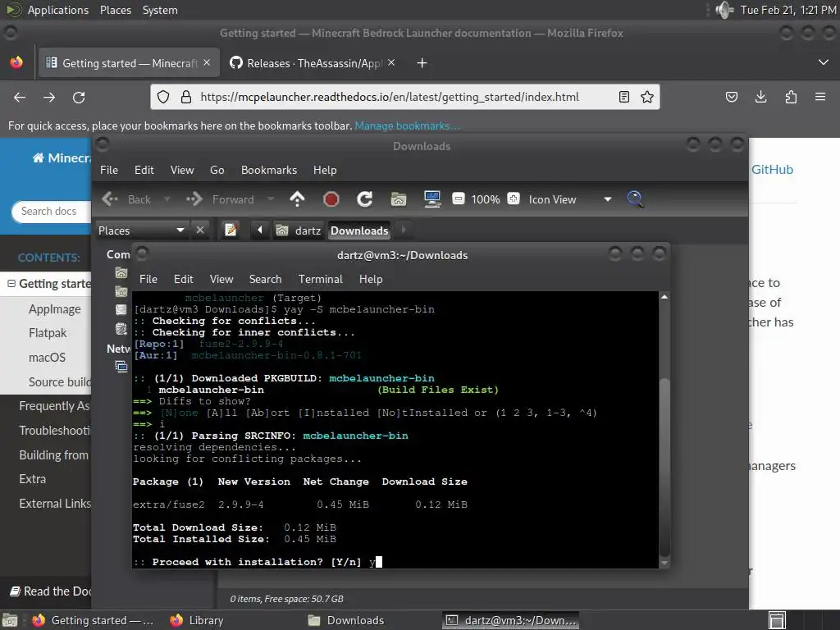Click the Search docs input field
This screenshot has height=630, width=840.
51,211
